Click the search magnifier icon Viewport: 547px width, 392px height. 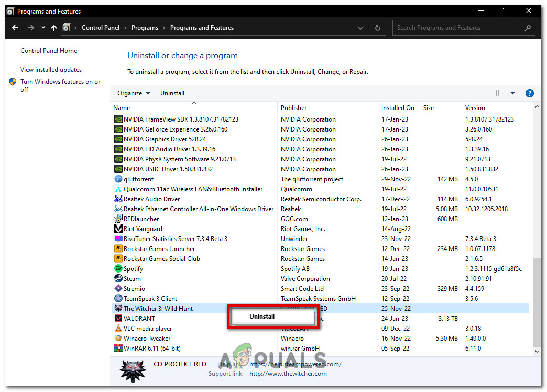(528, 28)
